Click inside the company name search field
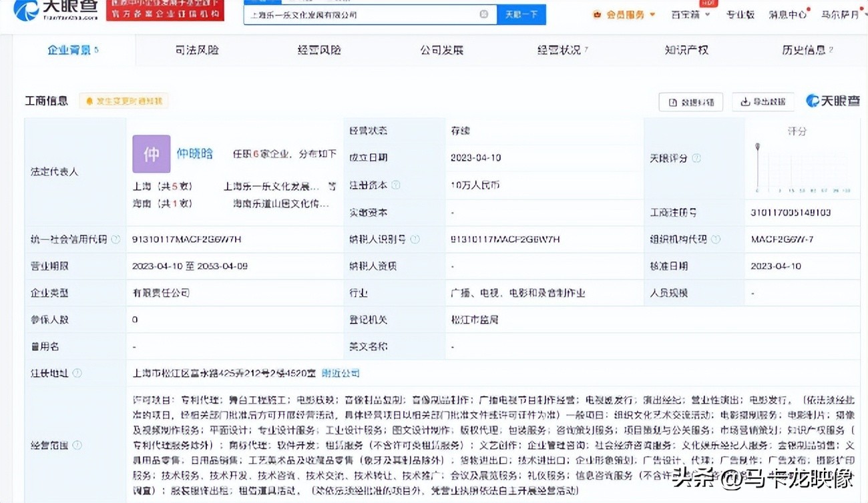The image size is (868, 503). click(361, 14)
